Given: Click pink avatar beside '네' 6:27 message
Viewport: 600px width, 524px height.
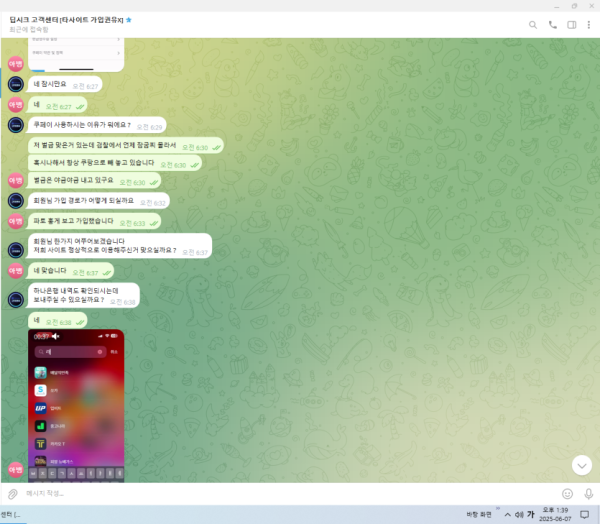Looking at the screenshot, I should [x=16, y=105].
